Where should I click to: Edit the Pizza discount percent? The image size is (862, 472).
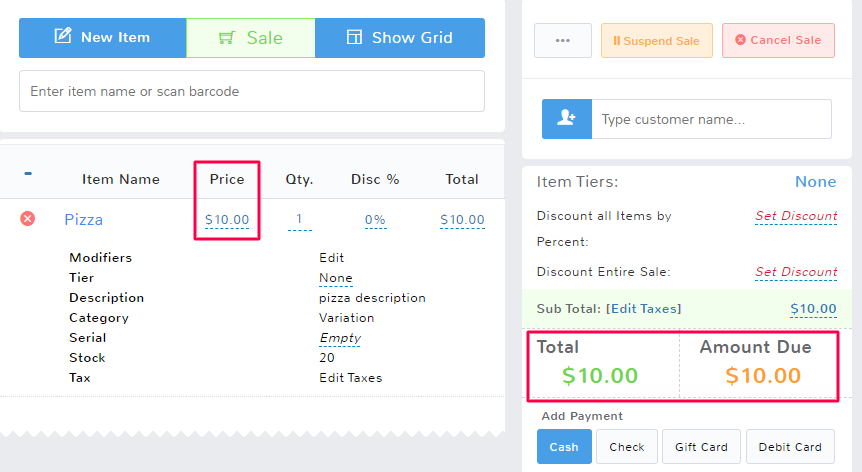tap(375, 220)
